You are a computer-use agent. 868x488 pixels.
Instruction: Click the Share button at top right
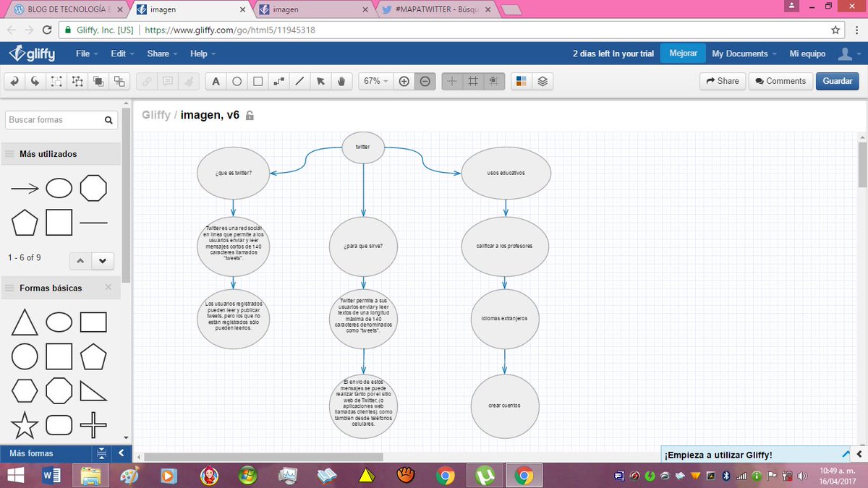(723, 81)
